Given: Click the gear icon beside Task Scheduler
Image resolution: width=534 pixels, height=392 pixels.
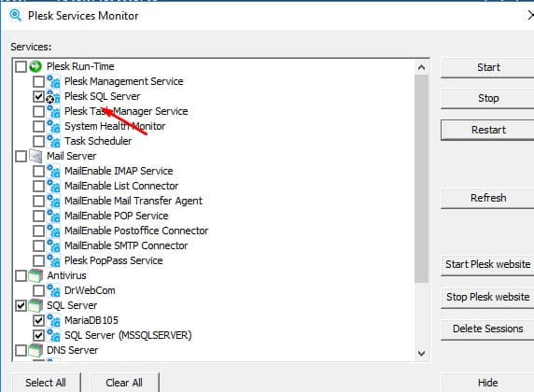Looking at the screenshot, I should [53, 141].
